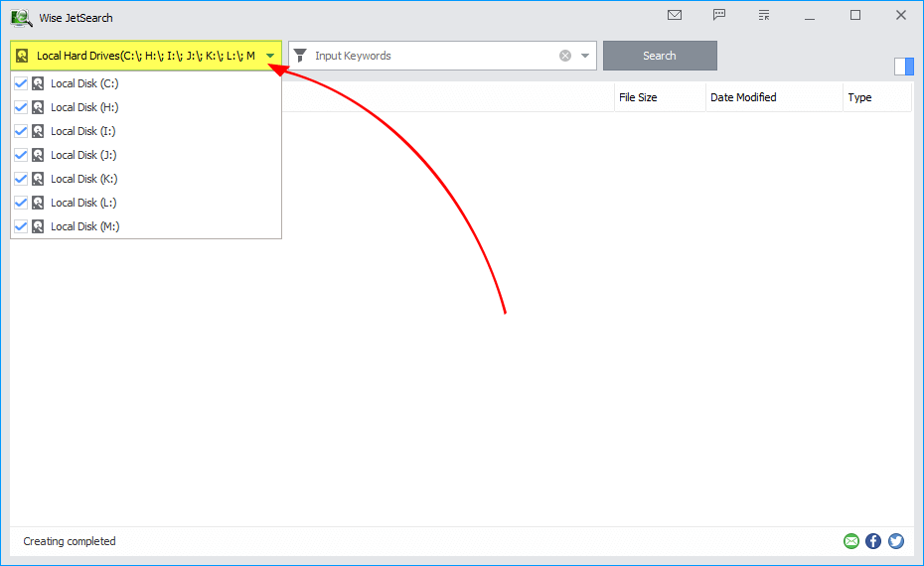The width and height of the screenshot is (924, 566).
Task: Select the Local Disk (K:) label
Action: click(x=84, y=179)
